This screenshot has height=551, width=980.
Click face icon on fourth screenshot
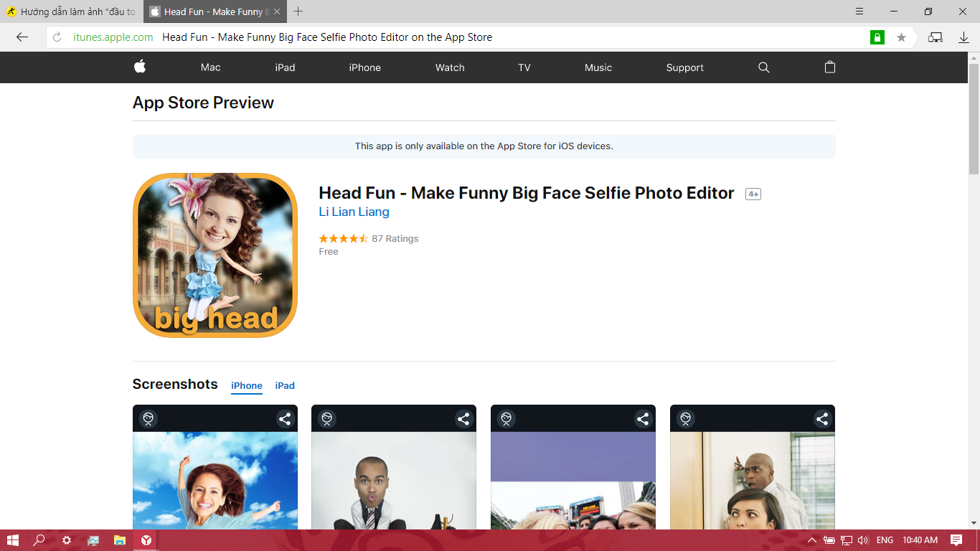[x=686, y=419]
